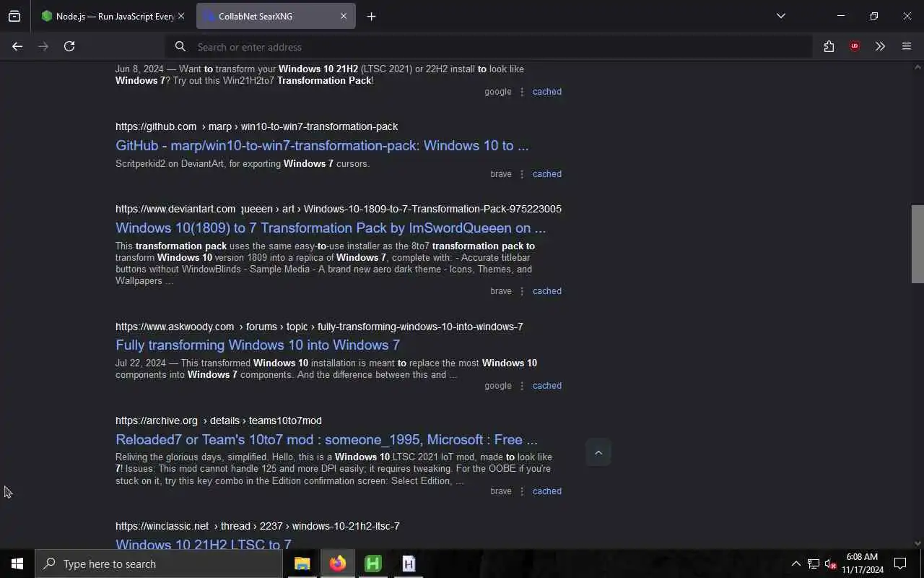Click the https://www.deviantart.com URL text
This screenshot has width=924, height=578.
tap(175, 209)
